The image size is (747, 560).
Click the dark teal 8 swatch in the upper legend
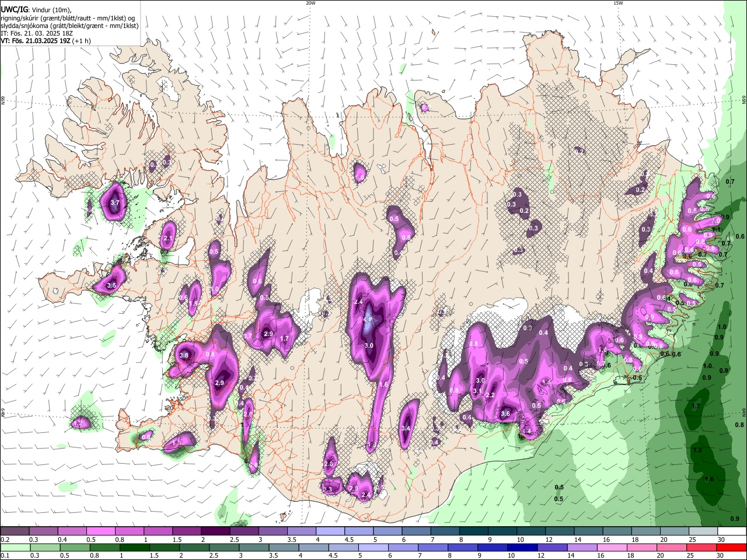point(473,531)
